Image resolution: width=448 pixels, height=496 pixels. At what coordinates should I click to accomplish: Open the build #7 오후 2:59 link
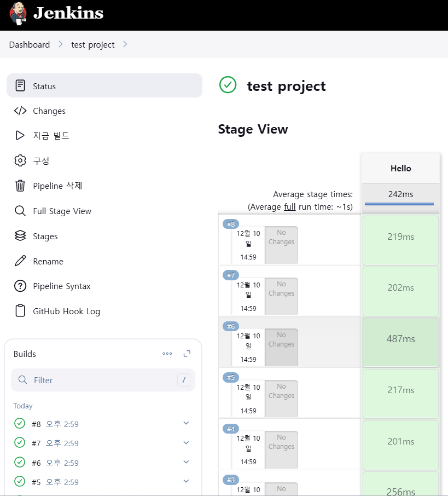click(x=62, y=443)
